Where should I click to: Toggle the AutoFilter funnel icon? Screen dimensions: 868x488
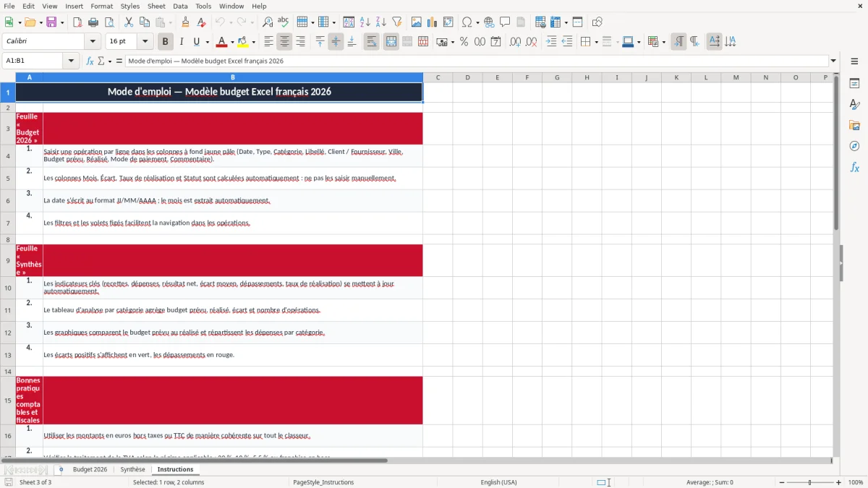[397, 22]
